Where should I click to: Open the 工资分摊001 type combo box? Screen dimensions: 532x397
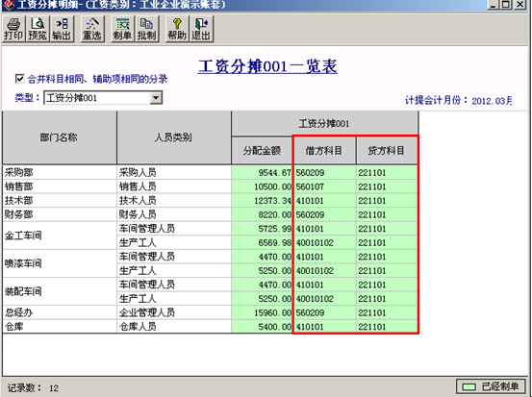(103, 98)
